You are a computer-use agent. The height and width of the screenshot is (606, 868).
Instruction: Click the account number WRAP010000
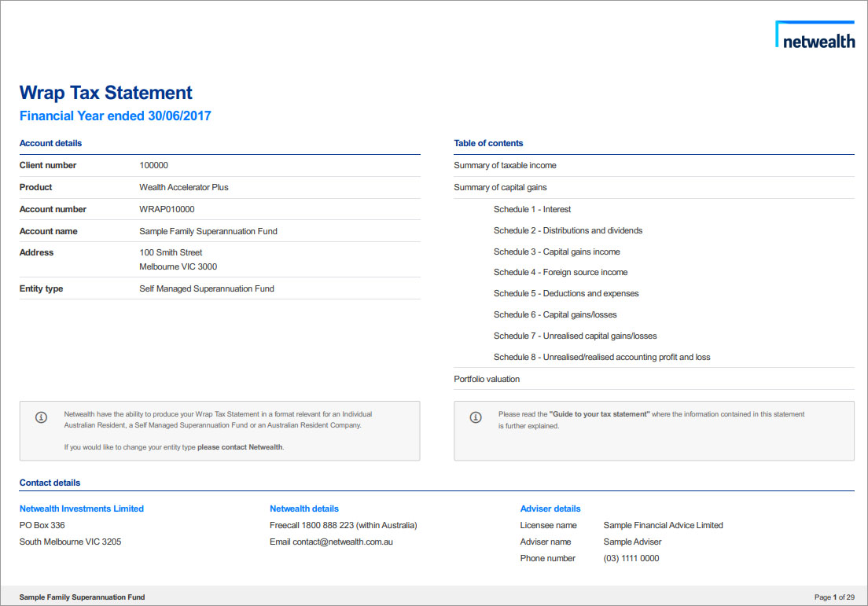[167, 210]
